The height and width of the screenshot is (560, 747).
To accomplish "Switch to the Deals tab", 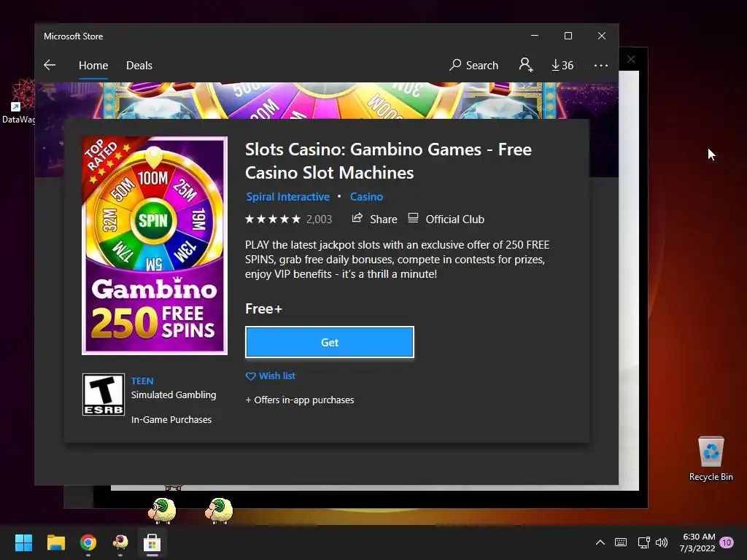I will [x=139, y=65].
